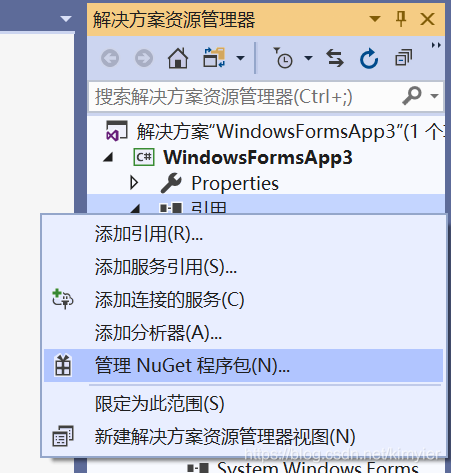The image size is (451, 473).
Task: Click the Collapse All icon in the toolbar
Action: point(403,58)
